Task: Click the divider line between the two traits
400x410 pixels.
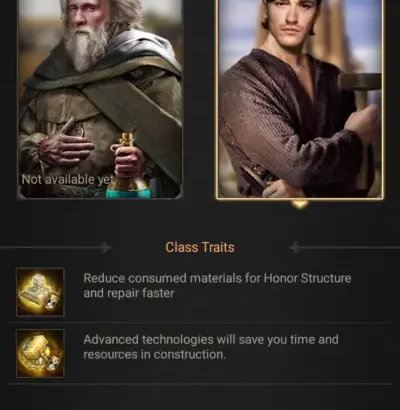Action: coord(200,322)
